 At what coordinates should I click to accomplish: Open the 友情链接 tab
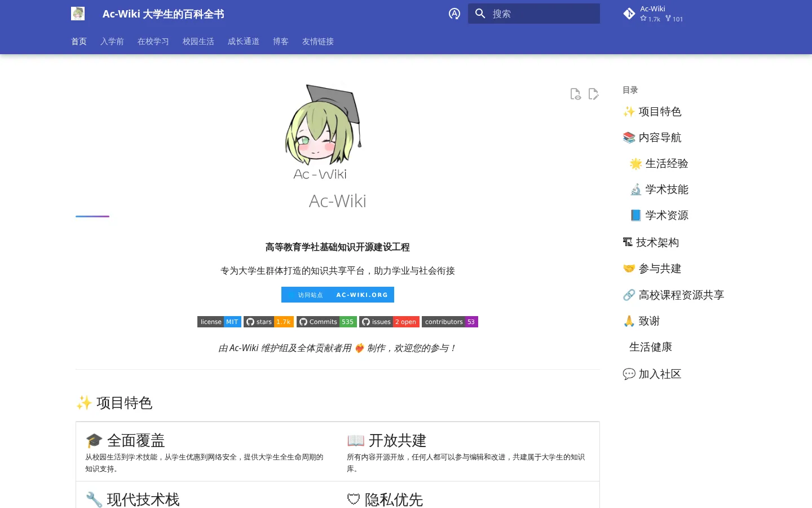click(318, 41)
